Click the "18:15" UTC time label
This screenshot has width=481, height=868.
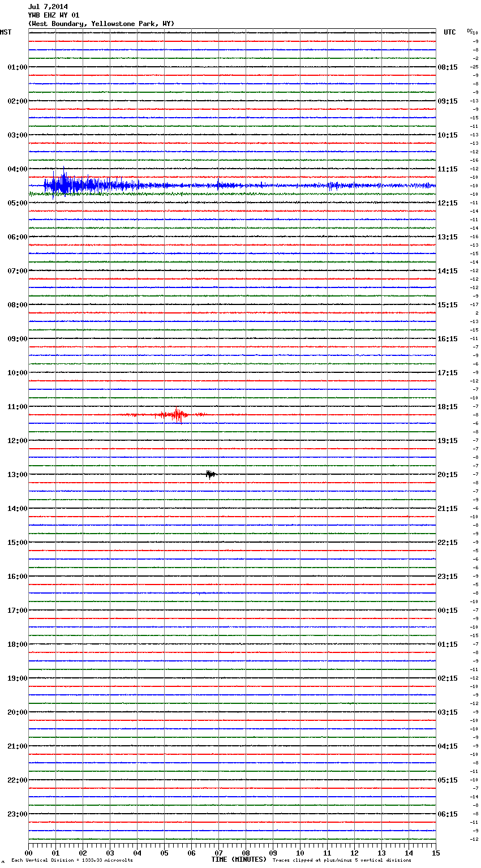click(x=448, y=407)
